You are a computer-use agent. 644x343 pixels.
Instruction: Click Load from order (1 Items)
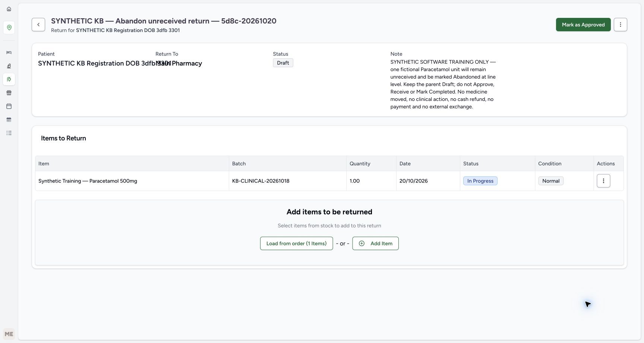point(296,244)
